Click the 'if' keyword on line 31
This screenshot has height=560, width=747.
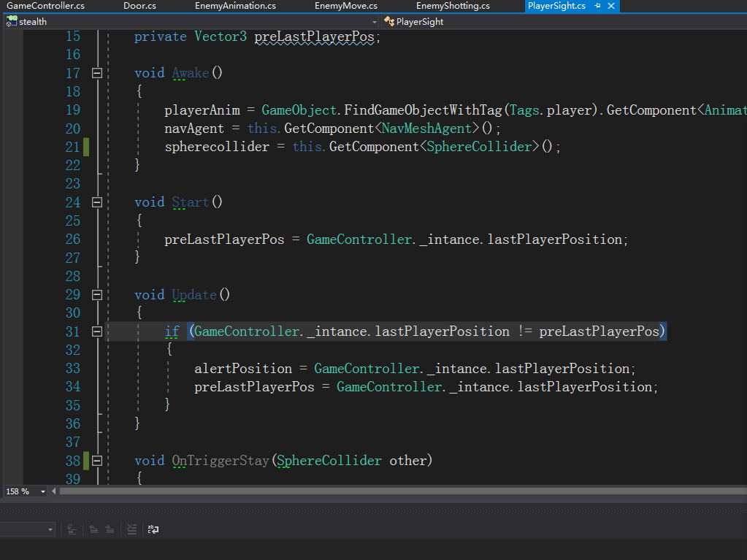pos(172,331)
